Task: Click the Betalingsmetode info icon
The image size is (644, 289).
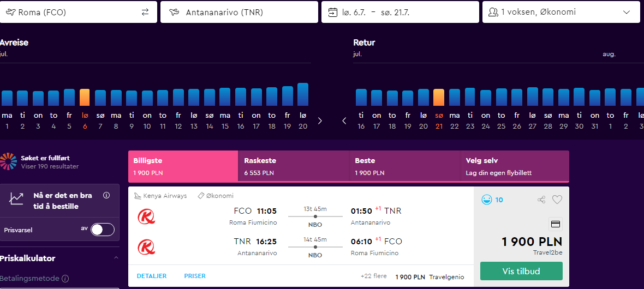Action: [x=65, y=279]
